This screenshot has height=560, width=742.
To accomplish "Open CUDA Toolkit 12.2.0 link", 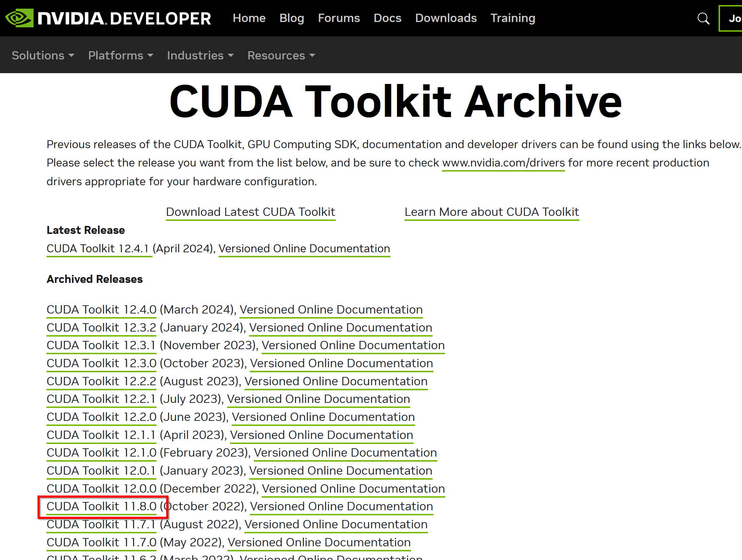I will (x=101, y=417).
